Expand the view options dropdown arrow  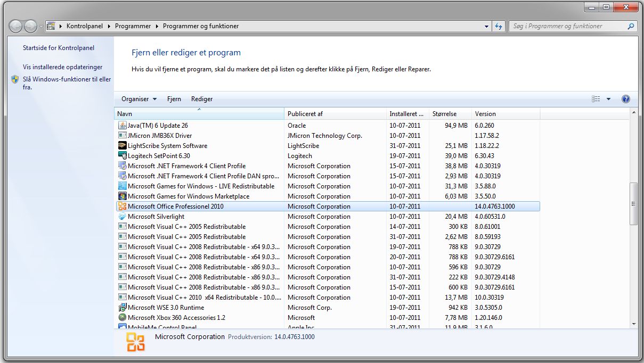608,99
